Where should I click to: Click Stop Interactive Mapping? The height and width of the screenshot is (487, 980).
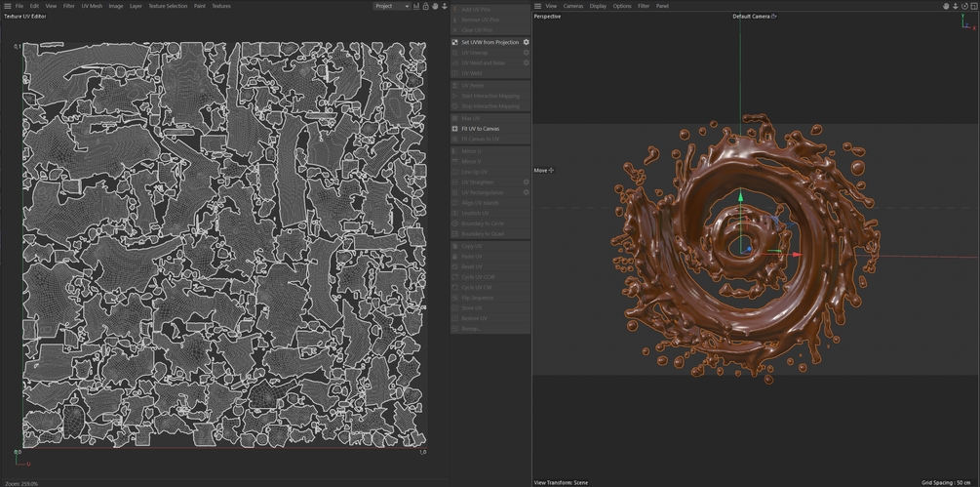(x=490, y=105)
